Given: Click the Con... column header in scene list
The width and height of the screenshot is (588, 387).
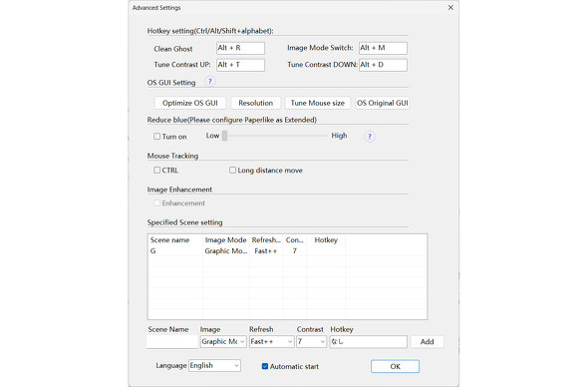Looking at the screenshot, I should coord(295,240).
